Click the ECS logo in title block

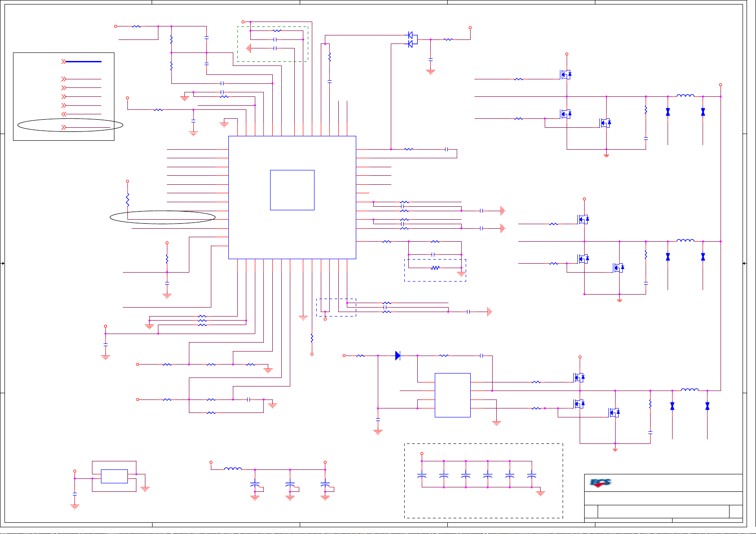pos(601,483)
